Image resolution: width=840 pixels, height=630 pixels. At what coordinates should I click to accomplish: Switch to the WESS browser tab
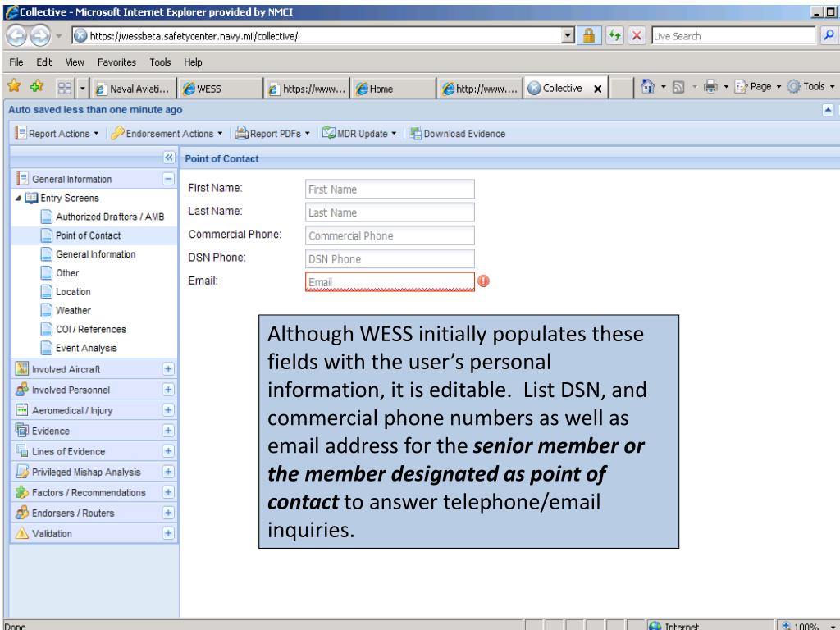[220, 89]
